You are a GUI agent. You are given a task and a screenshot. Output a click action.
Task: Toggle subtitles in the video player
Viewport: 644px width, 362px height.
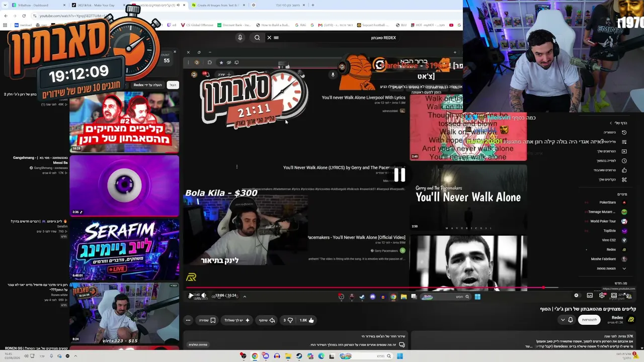coord(590,296)
